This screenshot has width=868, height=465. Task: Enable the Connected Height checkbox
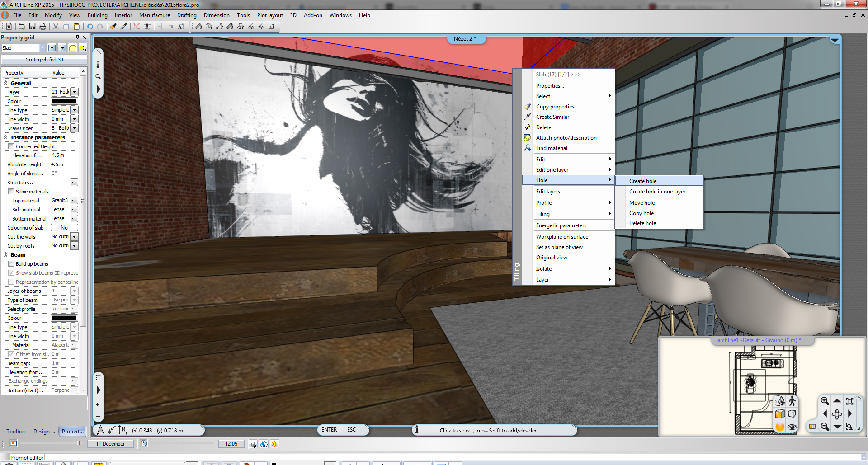point(11,146)
